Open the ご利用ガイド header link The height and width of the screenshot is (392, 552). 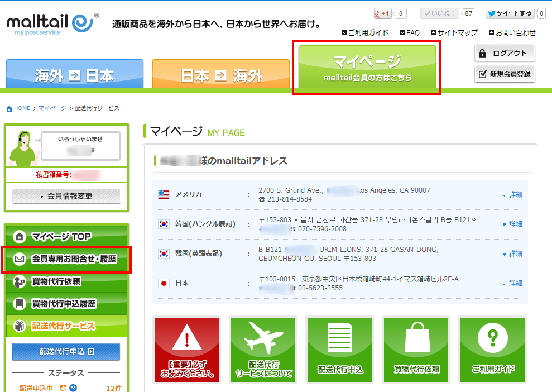365,33
